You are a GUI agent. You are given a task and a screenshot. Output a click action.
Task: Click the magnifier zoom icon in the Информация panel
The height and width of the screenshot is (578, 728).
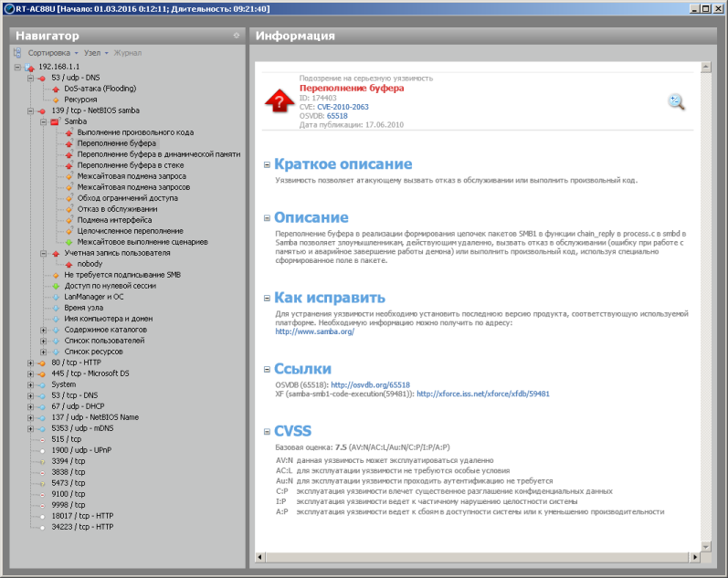pos(677,101)
